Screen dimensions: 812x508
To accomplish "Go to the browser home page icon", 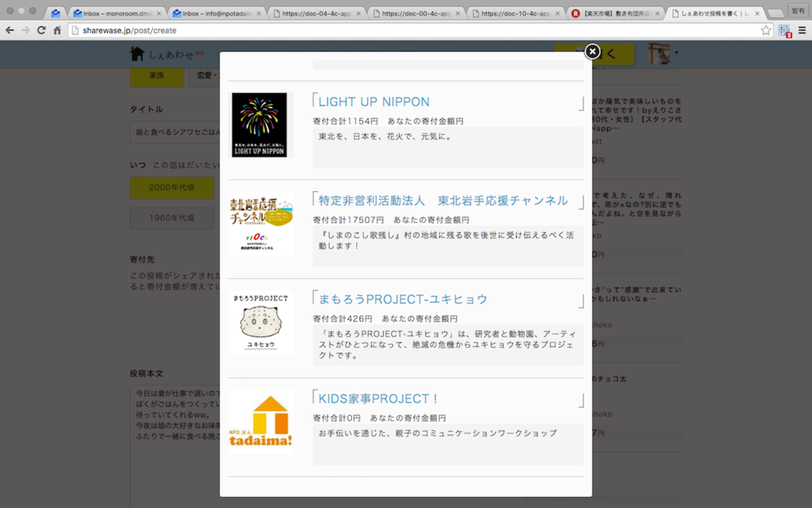I will point(57,31).
